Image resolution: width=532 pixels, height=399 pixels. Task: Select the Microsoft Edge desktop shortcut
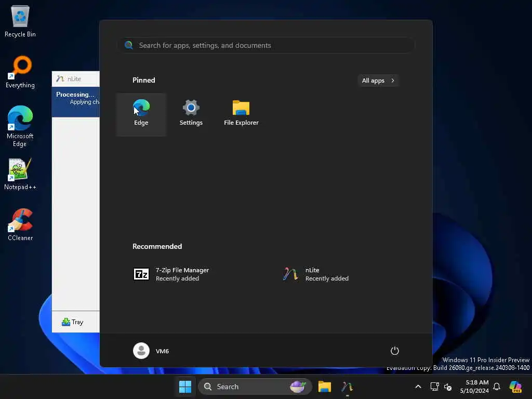(x=20, y=126)
